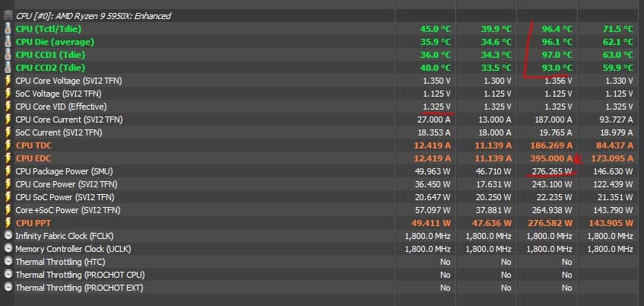Select the CPU Core VID (Effective) label

[x=61, y=107]
